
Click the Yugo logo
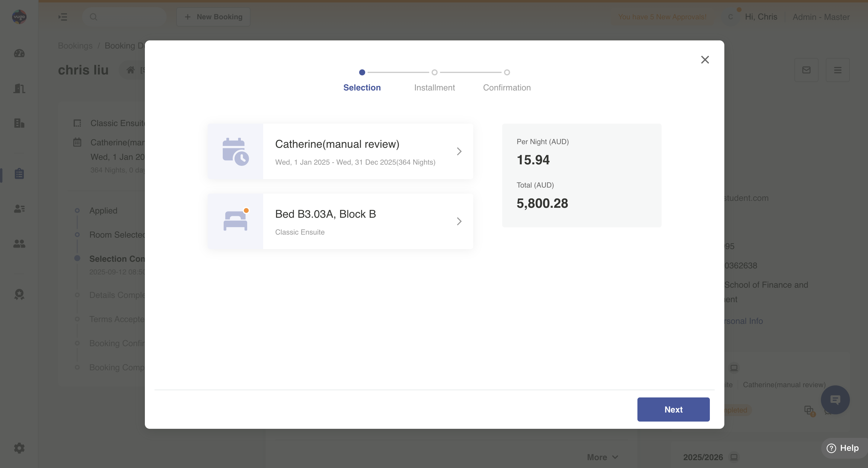pos(19,17)
